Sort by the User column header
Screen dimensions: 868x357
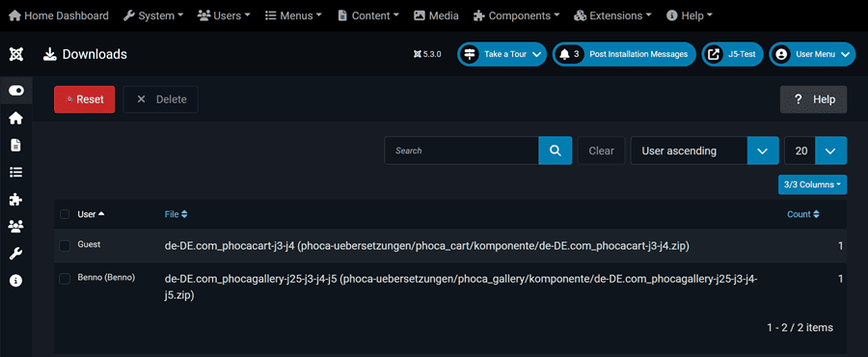(x=91, y=214)
